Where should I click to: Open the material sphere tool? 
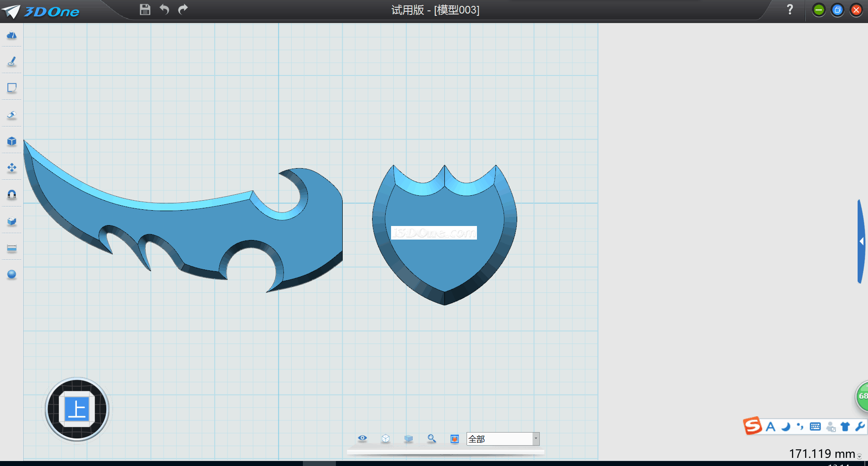pos(12,274)
